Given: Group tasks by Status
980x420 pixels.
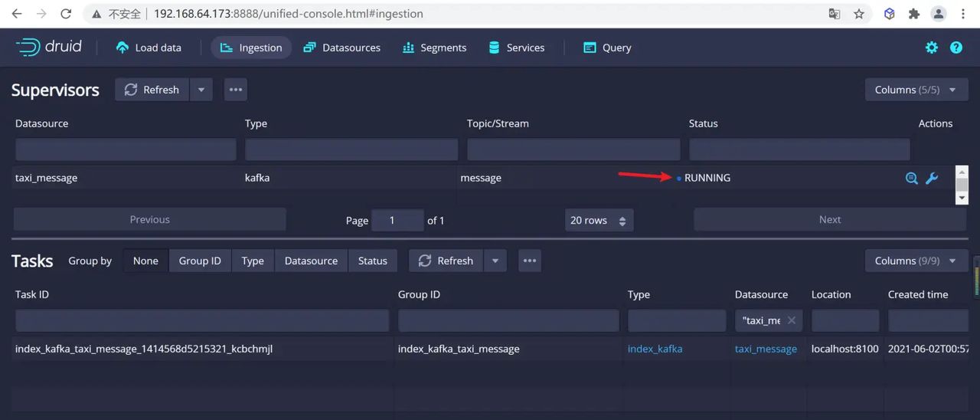Looking at the screenshot, I should click(x=373, y=261).
